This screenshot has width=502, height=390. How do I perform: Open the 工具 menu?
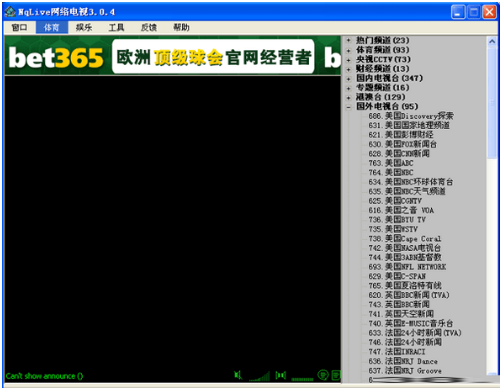[116, 27]
